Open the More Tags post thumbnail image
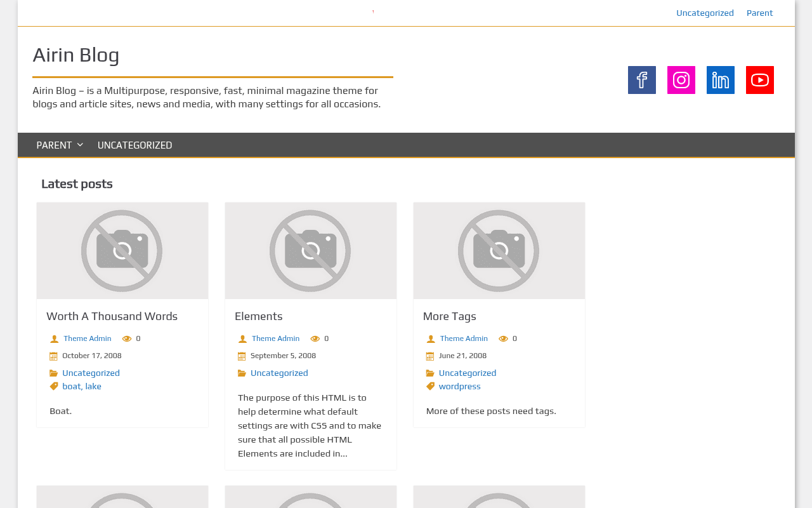The width and height of the screenshot is (812, 508). 499,251
